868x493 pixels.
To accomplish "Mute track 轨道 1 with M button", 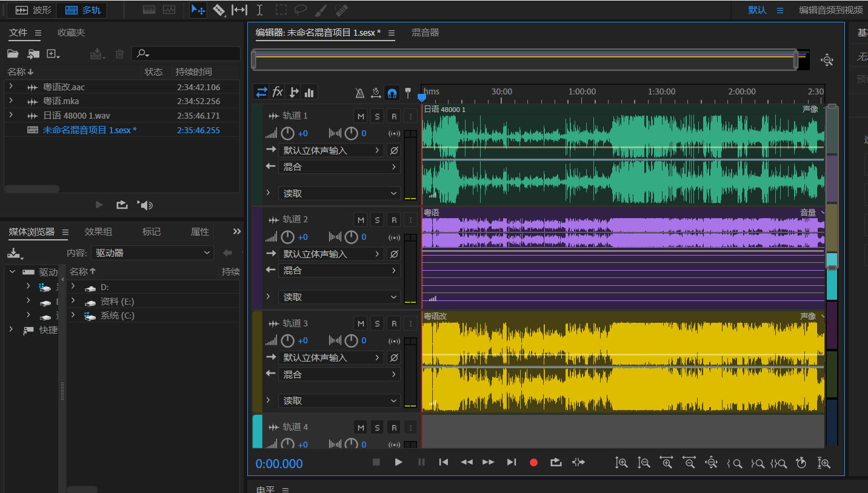I will point(361,116).
